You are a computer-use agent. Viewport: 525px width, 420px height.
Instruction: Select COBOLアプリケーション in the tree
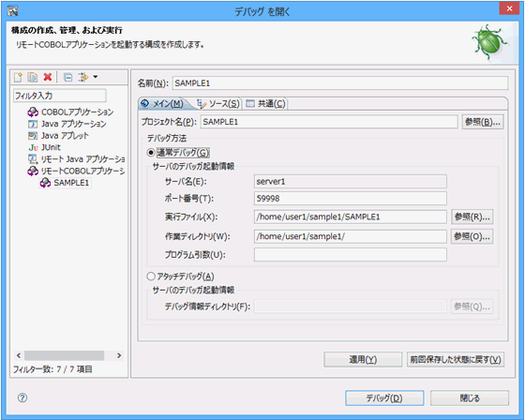click(77, 112)
